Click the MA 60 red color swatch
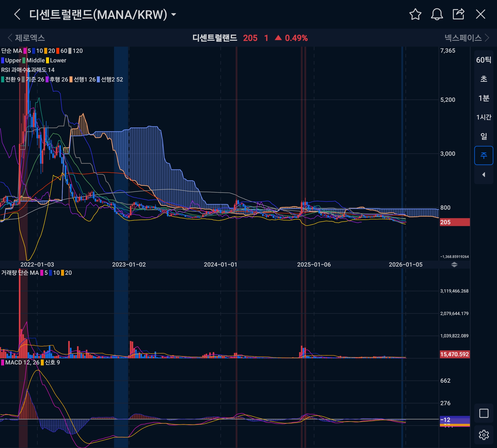The image size is (497, 448). [58, 51]
